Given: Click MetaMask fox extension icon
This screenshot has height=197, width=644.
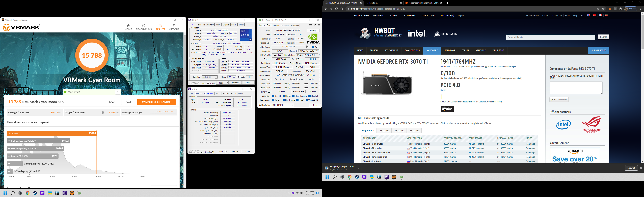Looking at the screenshot, I should tap(610, 9).
